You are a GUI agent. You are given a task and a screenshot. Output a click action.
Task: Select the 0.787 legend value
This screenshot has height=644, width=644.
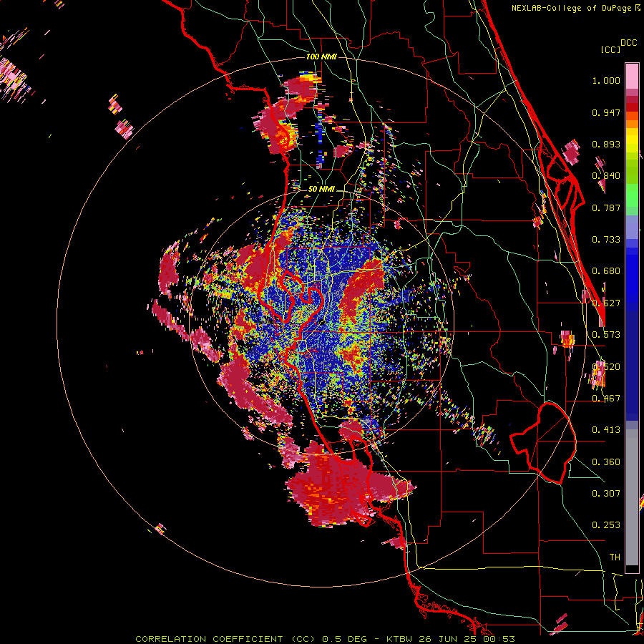606,208
